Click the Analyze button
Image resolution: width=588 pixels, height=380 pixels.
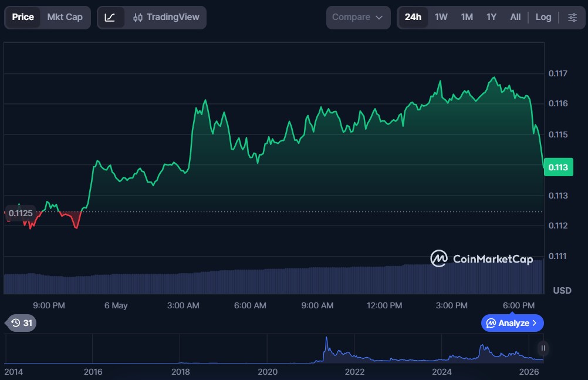(512, 323)
